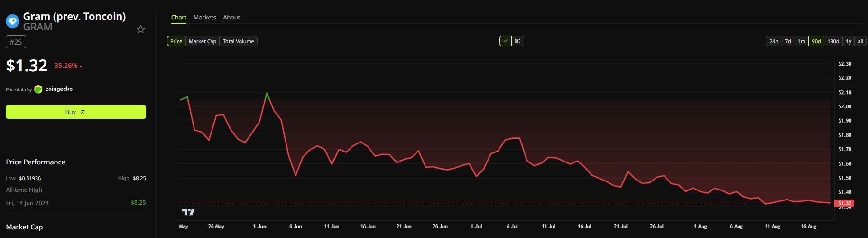Click the 1 Jul date on time axis
Viewport: 868px width, 238px height.
tap(476, 226)
